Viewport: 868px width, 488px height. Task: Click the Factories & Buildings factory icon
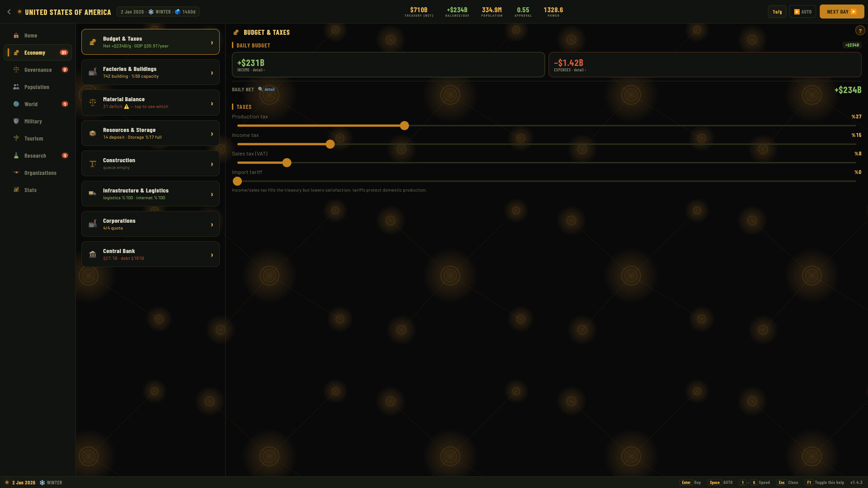coord(93,72)
